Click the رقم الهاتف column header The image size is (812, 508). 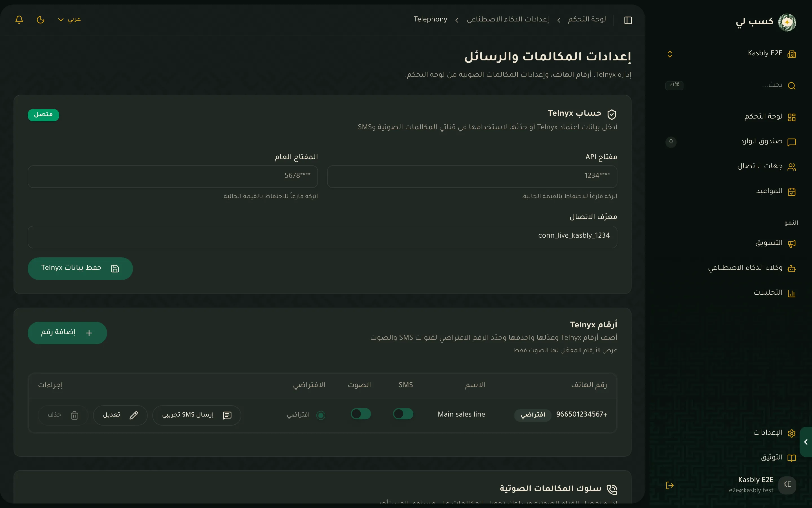(589, 385)
